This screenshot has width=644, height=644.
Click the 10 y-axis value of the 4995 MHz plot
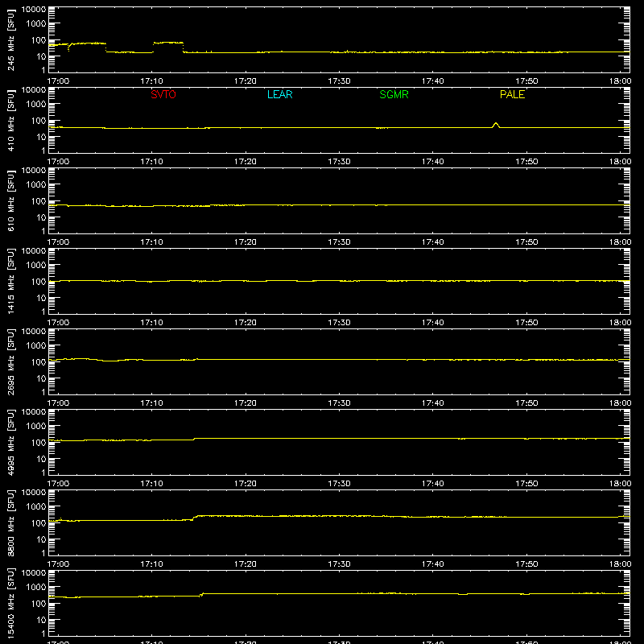(x=42, y=459)
